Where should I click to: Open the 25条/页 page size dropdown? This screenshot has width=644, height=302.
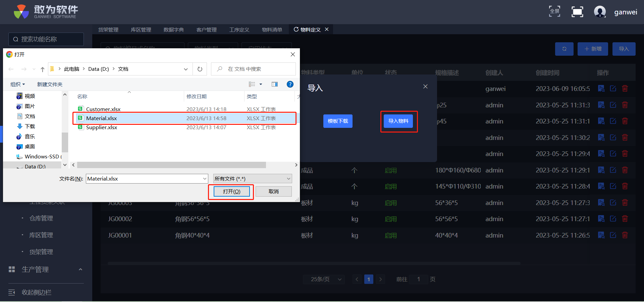(324, 279)
